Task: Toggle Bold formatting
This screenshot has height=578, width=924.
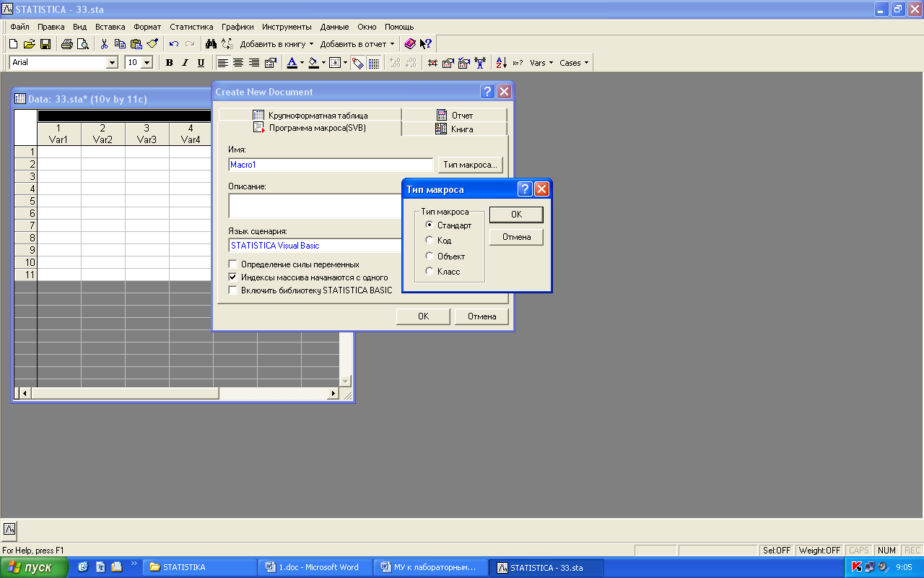Action: (169, 63)
